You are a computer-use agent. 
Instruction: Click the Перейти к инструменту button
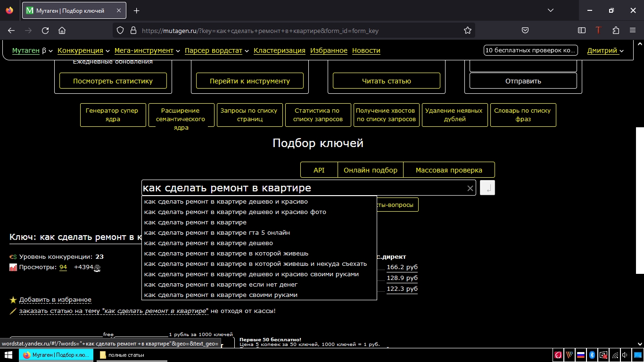click(250, 81)
